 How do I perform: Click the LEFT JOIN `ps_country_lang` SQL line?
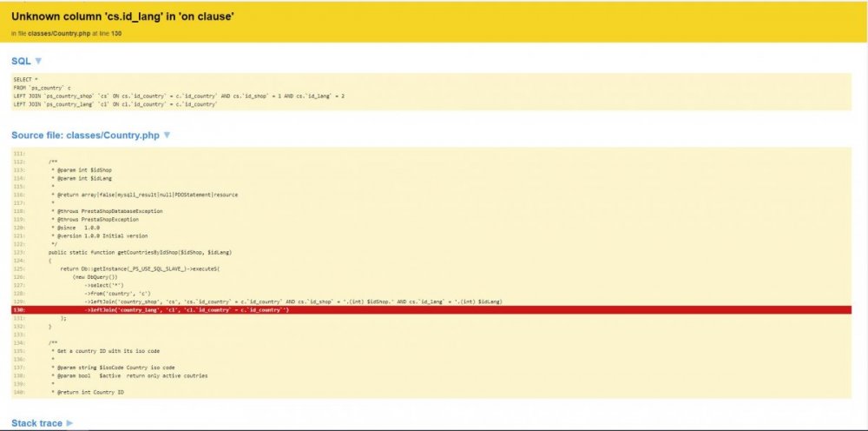click(115, 103)
